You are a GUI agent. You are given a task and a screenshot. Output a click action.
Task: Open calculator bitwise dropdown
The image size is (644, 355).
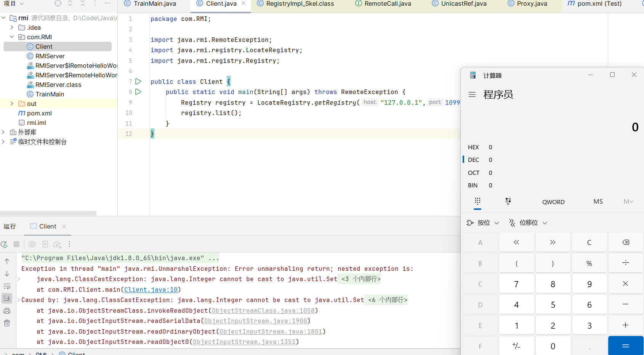click(x=483, y=223)
